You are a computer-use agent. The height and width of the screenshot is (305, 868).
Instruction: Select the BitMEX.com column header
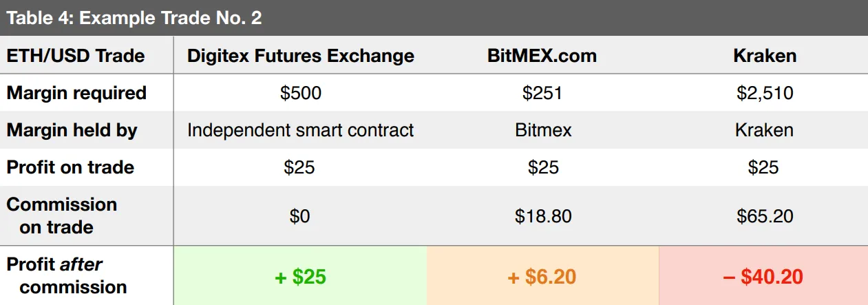point(542,56)
